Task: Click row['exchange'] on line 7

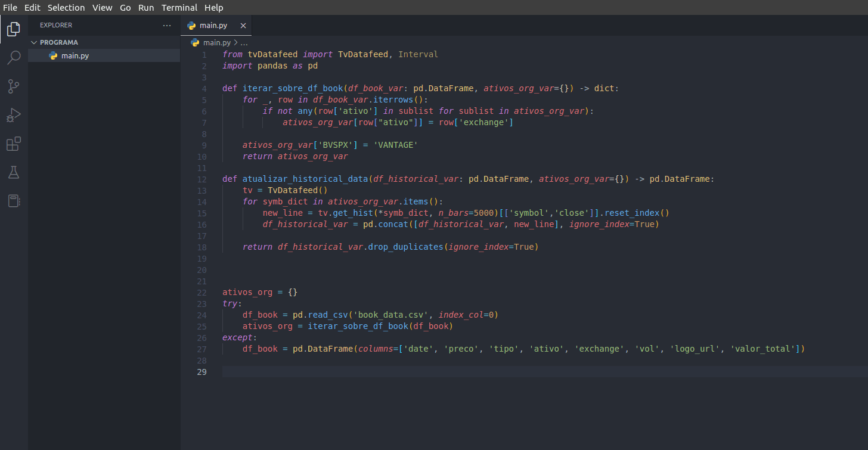Action: click(x=476, y=122)
